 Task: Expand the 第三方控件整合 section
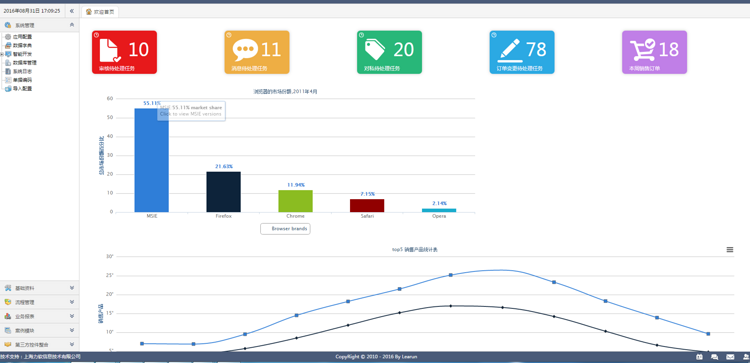[40, 344]
